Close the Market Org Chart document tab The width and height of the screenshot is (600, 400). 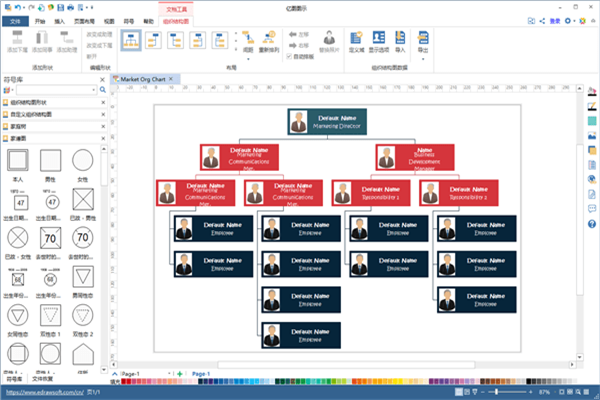click(x=171, y=79)
